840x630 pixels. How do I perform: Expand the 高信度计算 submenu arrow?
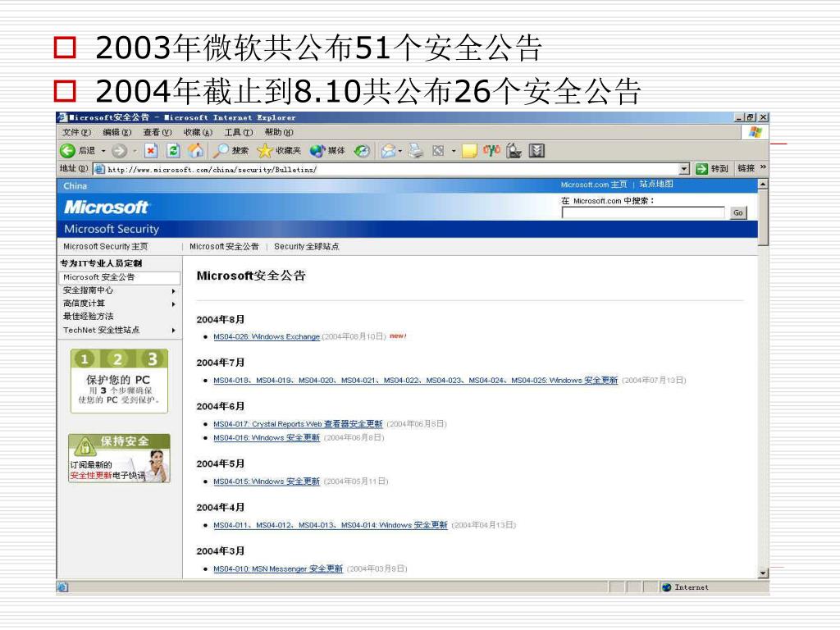point(174,304)
